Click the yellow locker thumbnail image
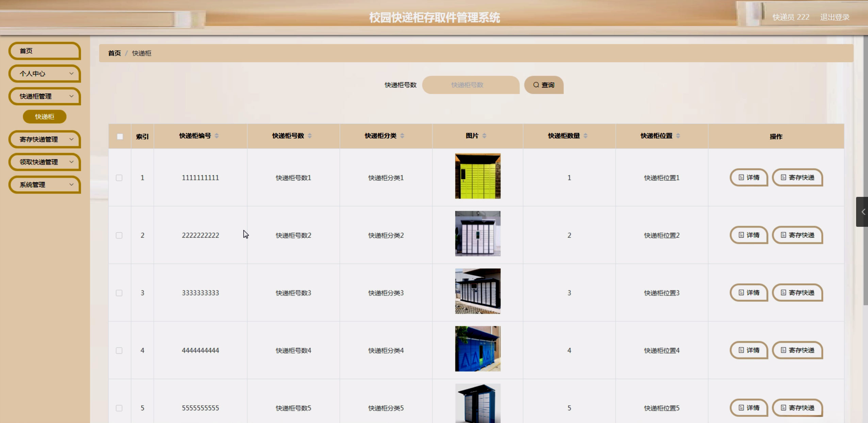Image resolution: width=868 pixels, height=423 pixels. pos(478,176)
